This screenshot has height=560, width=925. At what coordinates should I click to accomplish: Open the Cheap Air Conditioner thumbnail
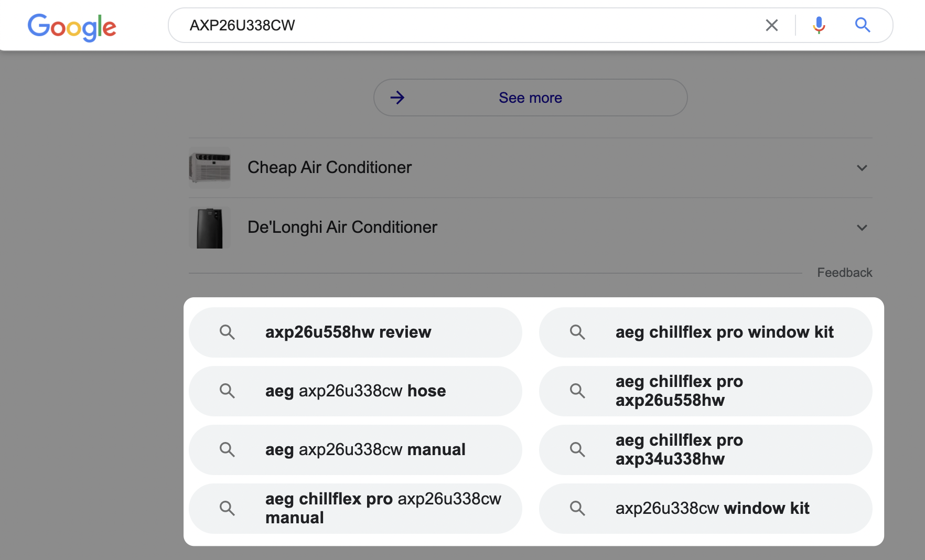(210, 168)
